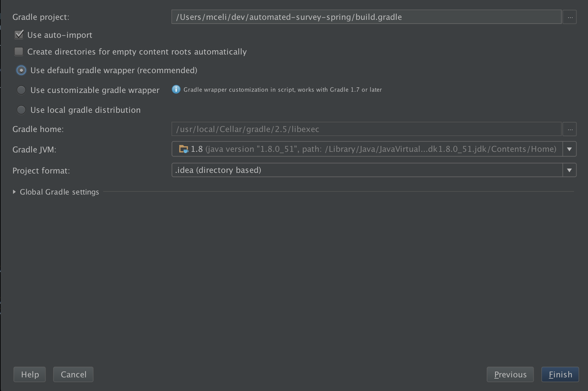Focus the Gradle home path field
The width and height of the screenshot is (588, 391).
coord(367,129)
